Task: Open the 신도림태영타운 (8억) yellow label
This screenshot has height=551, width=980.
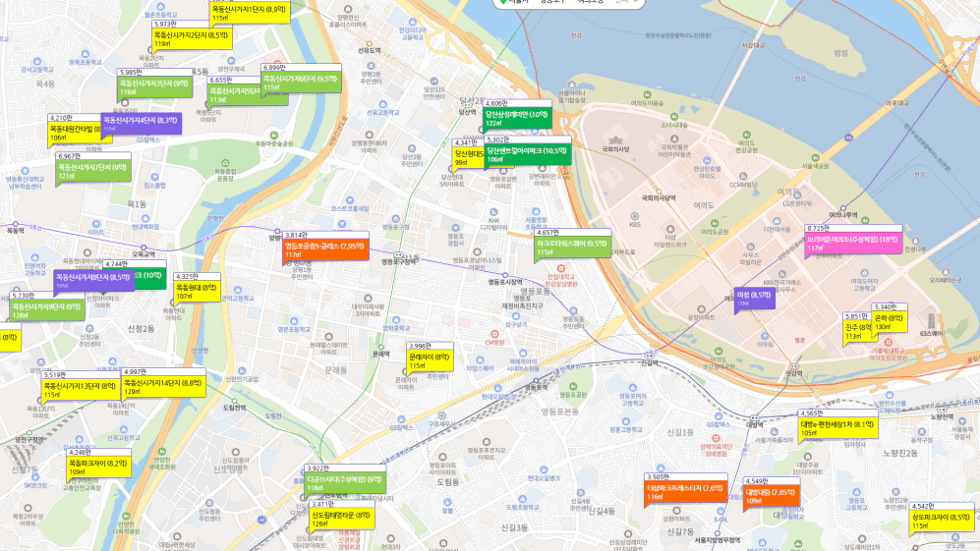Action: [x=342, y=519]
